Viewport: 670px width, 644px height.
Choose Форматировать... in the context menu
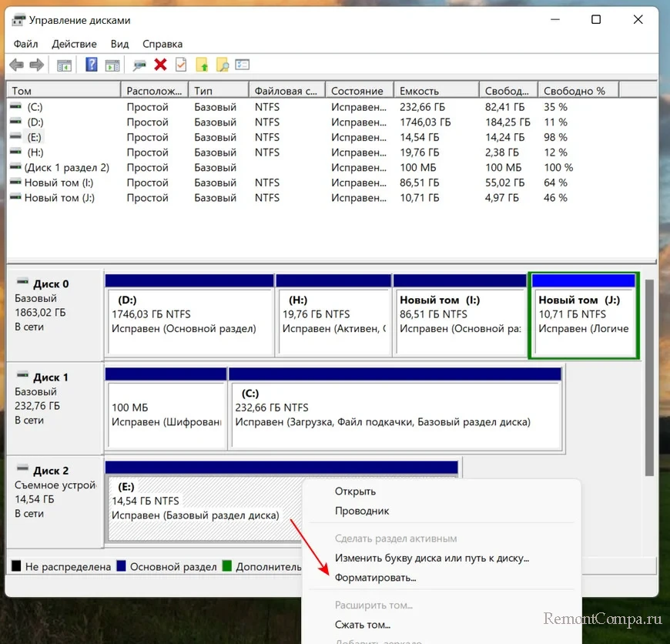(375, 577)
